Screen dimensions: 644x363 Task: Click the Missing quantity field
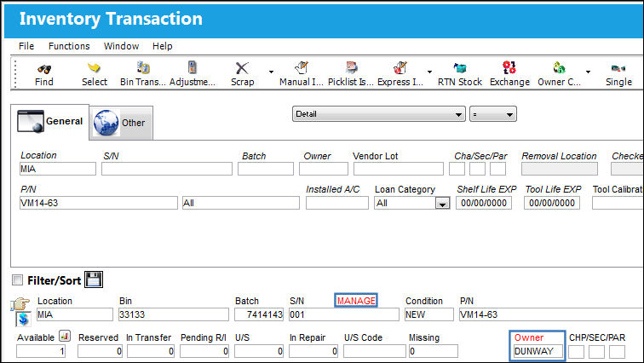(434, 351)
